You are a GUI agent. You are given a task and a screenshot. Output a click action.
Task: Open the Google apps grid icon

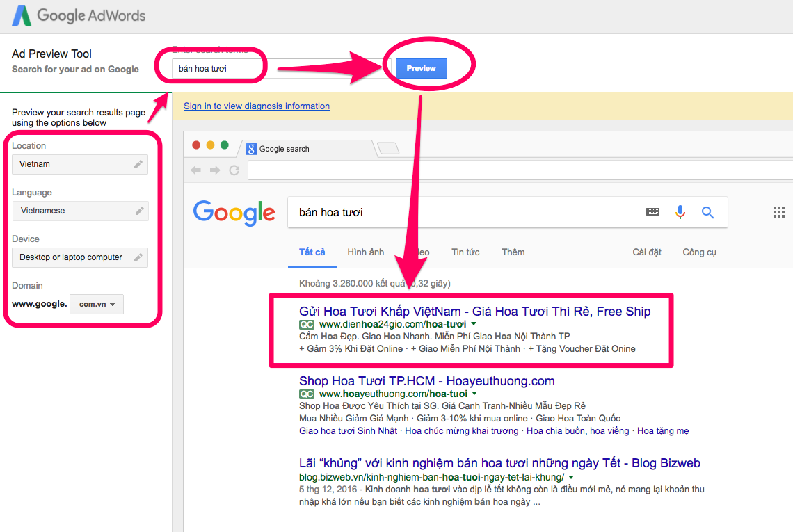click(x=779, y=212)
